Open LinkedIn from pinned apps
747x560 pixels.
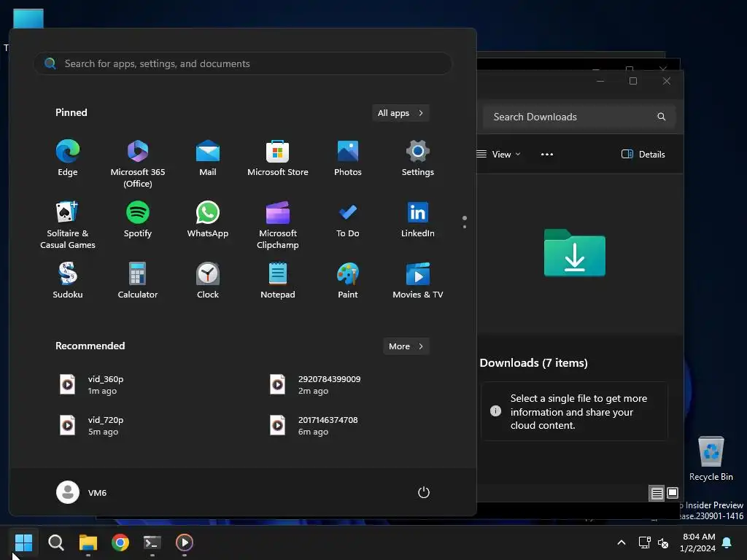[x=418, y=219]
